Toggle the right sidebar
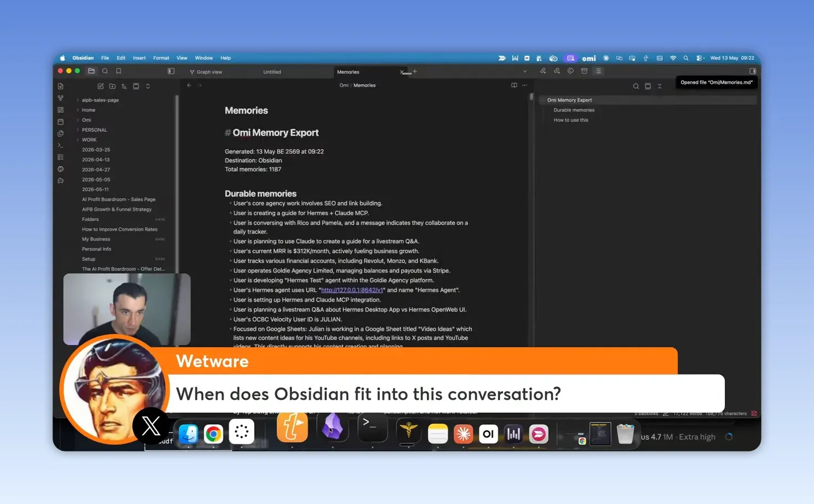 [x=753, y=71]
